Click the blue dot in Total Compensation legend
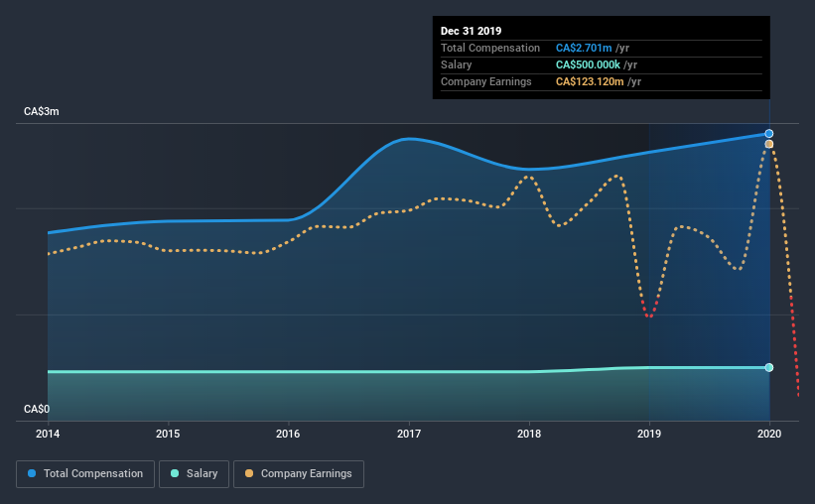 coord(32,473)
